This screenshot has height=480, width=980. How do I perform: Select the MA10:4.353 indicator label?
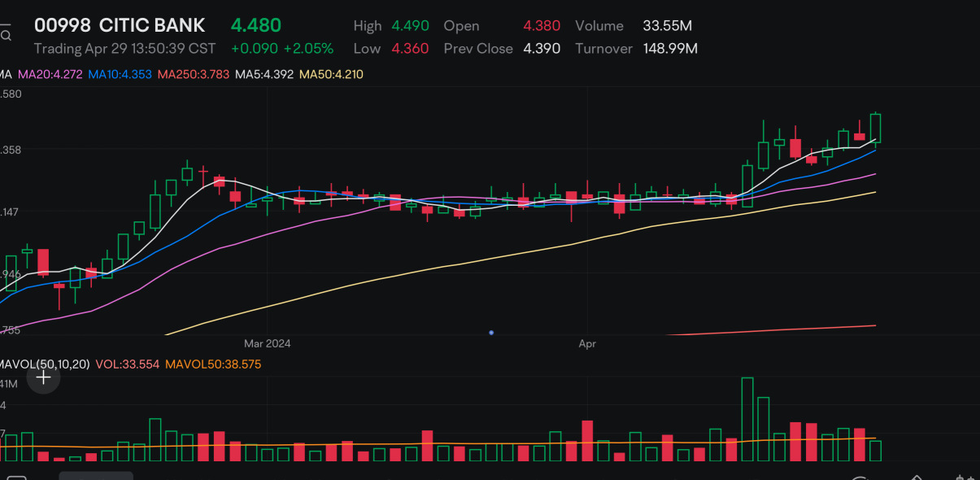pyautogui.click(x=120, y=74)
